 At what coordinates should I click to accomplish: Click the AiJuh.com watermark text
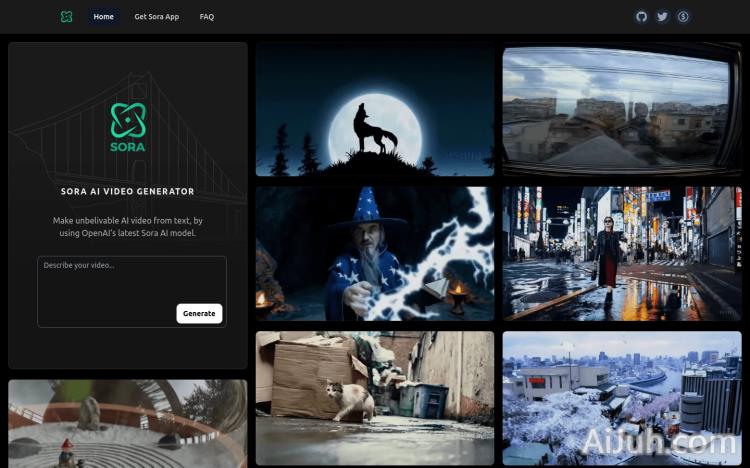pyautogui.click(x=660, y=442)
